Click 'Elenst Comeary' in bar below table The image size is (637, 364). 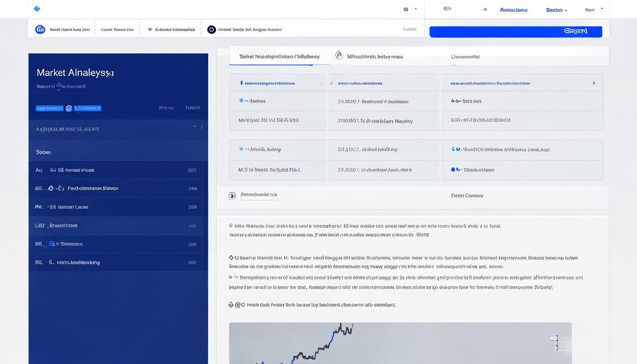point(467,196)
